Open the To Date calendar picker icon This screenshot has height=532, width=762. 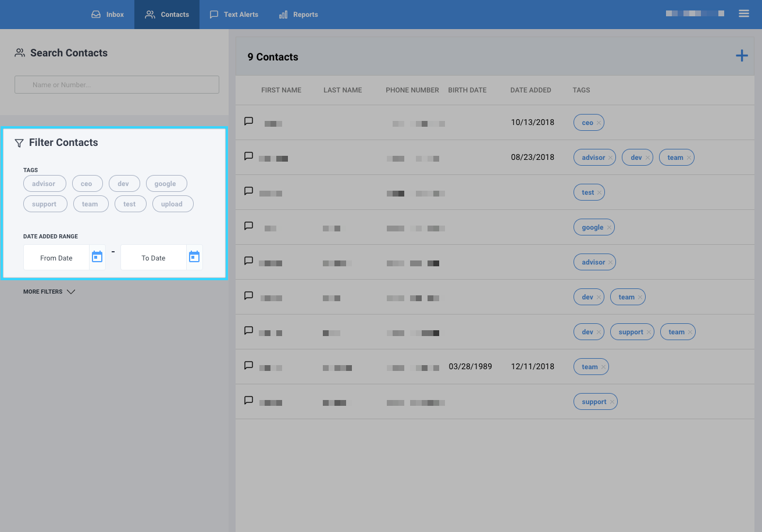coord(194,256)
